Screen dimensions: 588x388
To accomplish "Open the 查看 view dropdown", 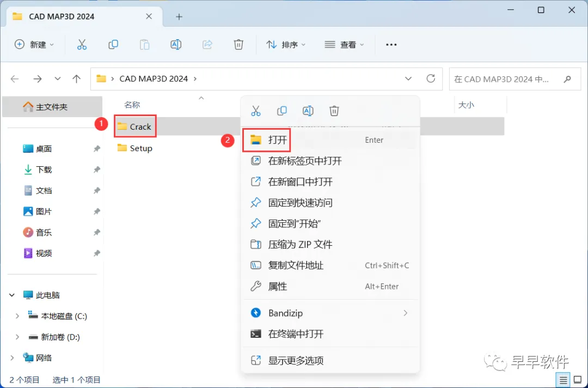I will (344, 45).
